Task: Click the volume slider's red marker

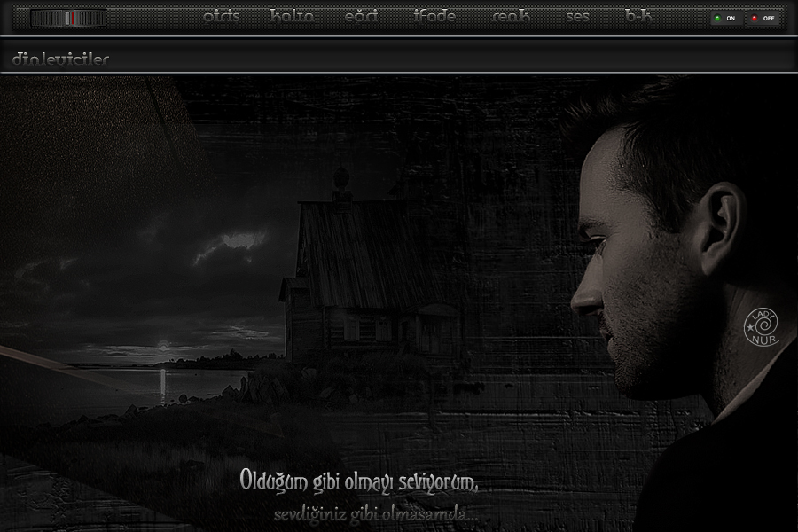Action: tap(69, 18)
